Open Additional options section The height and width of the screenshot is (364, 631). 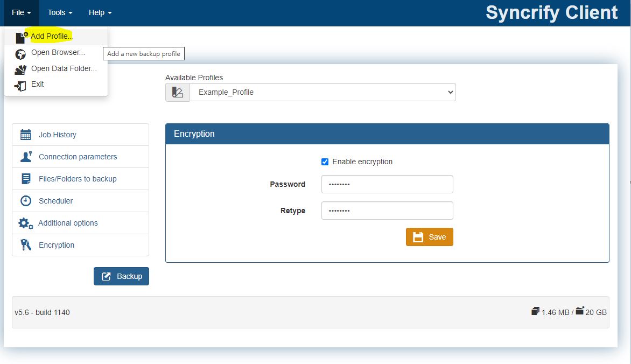click(80, 223)
